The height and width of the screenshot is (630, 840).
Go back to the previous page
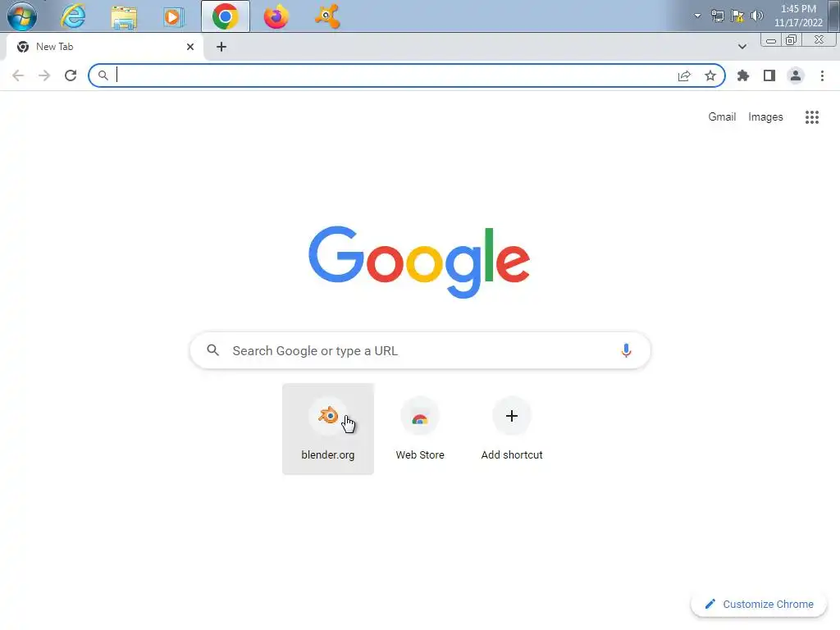[18, 75]
